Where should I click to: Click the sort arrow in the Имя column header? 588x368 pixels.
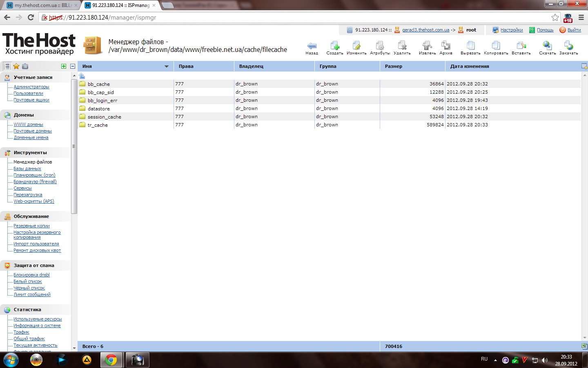(167, 66)
